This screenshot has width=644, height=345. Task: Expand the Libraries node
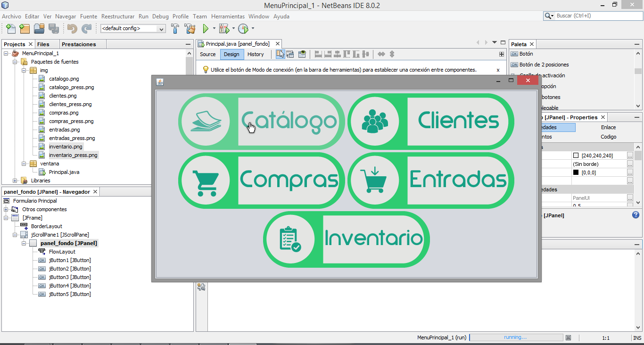point(15,181)
